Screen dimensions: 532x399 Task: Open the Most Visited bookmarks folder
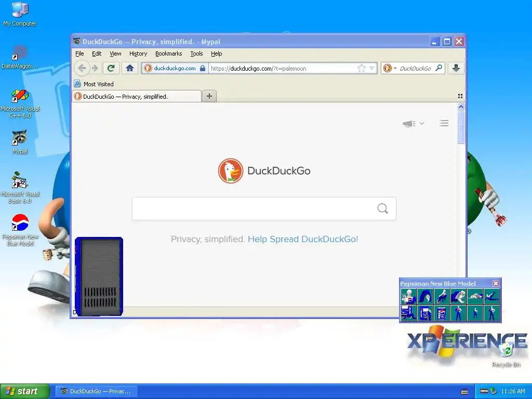[94, 84]
